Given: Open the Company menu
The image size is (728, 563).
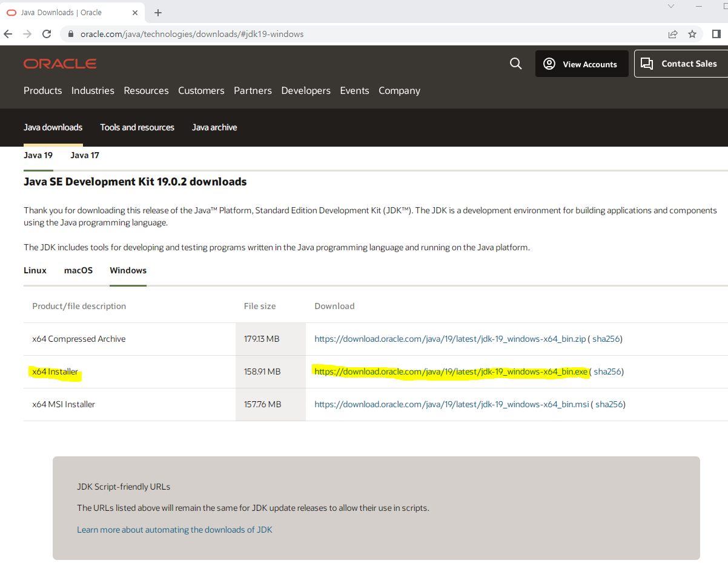Looking at the screenshot, I should (399, 90).
